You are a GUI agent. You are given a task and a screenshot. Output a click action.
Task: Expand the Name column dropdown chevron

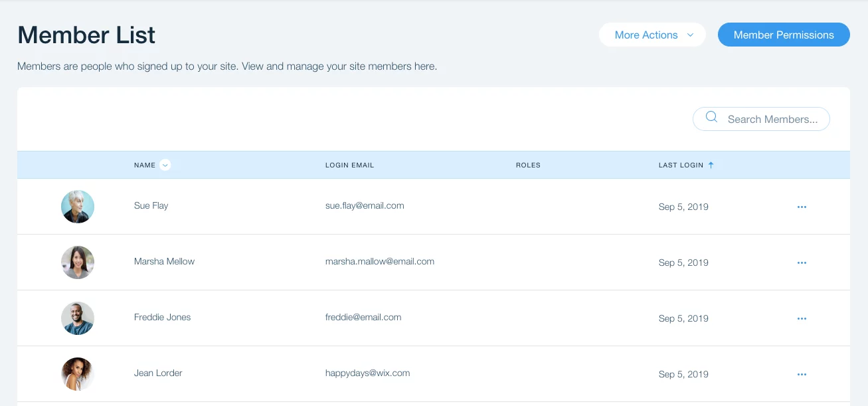point(165,165)
